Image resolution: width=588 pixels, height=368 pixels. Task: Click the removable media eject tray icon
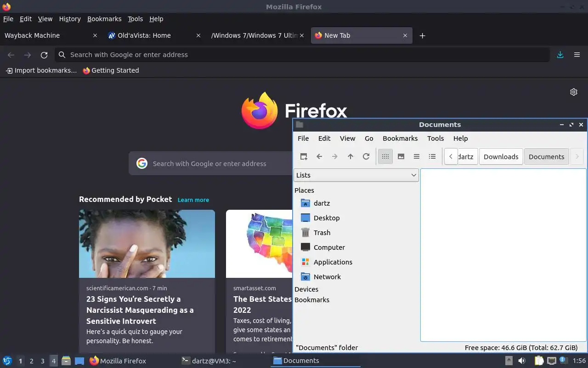pos(509,361)
